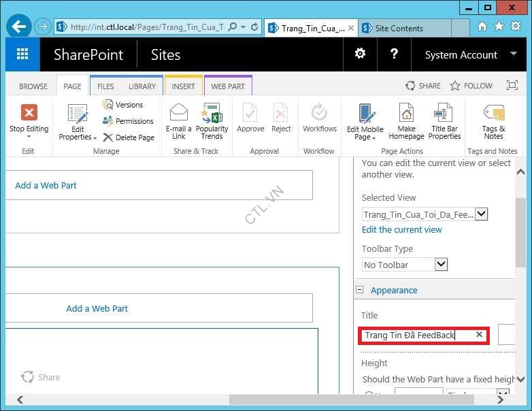Open the SharePoint app launcher grid
The width and height of the screenshot is (532, 411).
[x=22, y=55]
